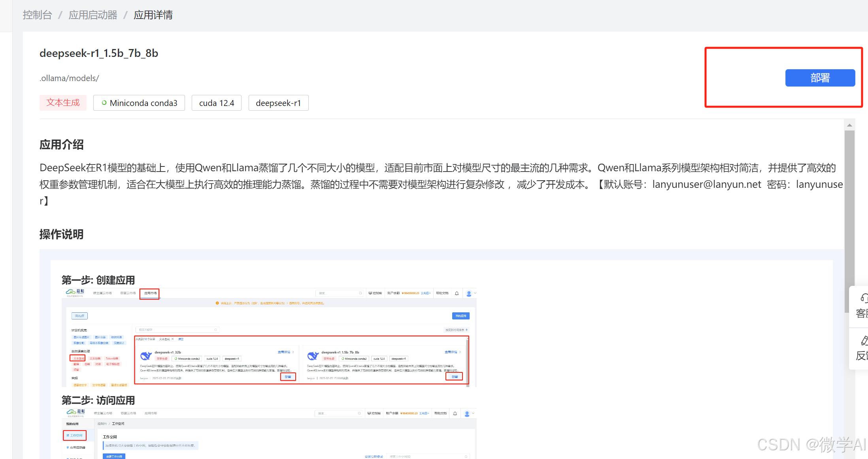Screen dimensions: 868x459
Task: Select the cuda 12.4 tag
Action: click(216, 103)
